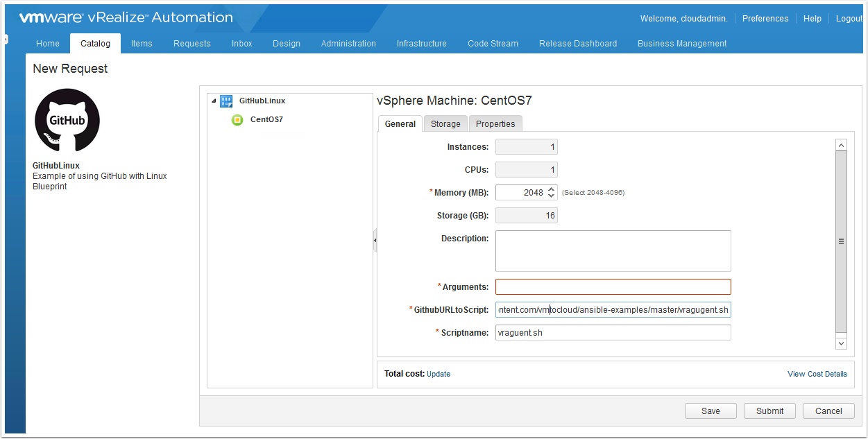This screenshot has height=439, width=868.
Task: Switch to the Storage tab
Action: (x=445, y=123)
